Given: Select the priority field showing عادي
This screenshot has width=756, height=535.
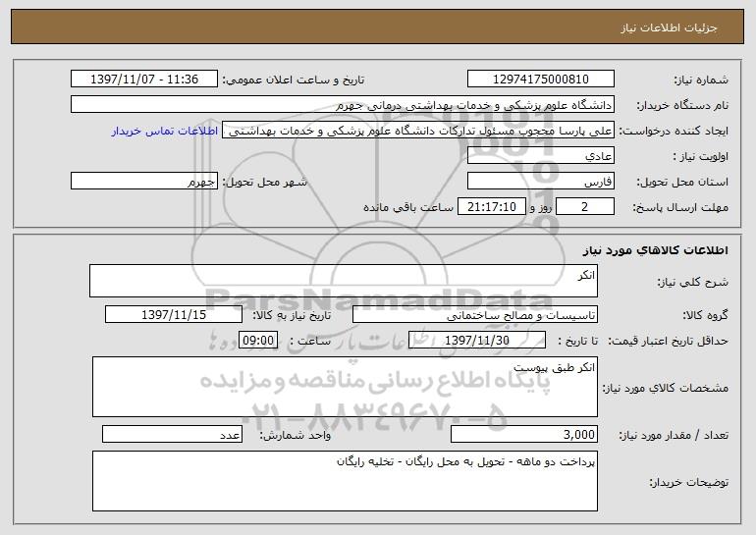Looking at the screenshot, I should pyautogui.click(x=540, y=156).
